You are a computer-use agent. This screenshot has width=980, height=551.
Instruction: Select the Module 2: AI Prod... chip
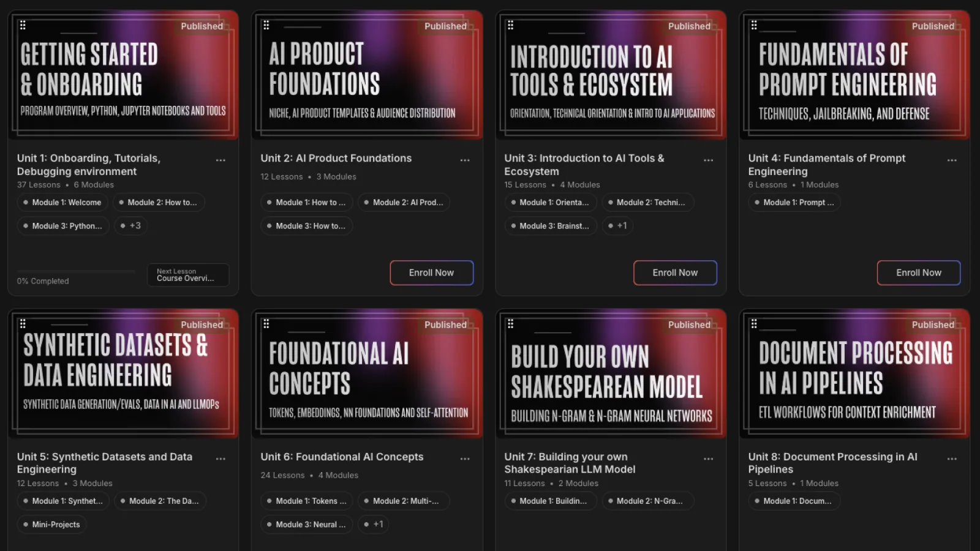[x=404, y=203]
